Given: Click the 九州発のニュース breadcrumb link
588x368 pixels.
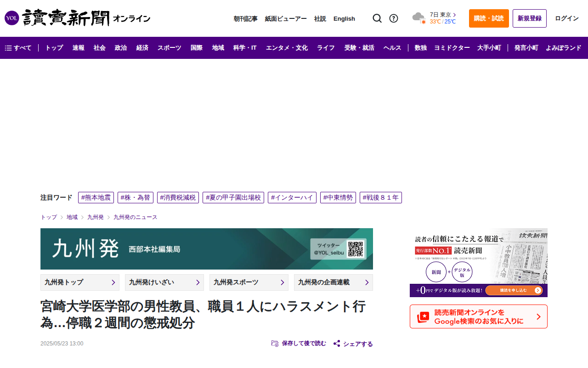Looking at the screenshot, I should tap(136, 217).
